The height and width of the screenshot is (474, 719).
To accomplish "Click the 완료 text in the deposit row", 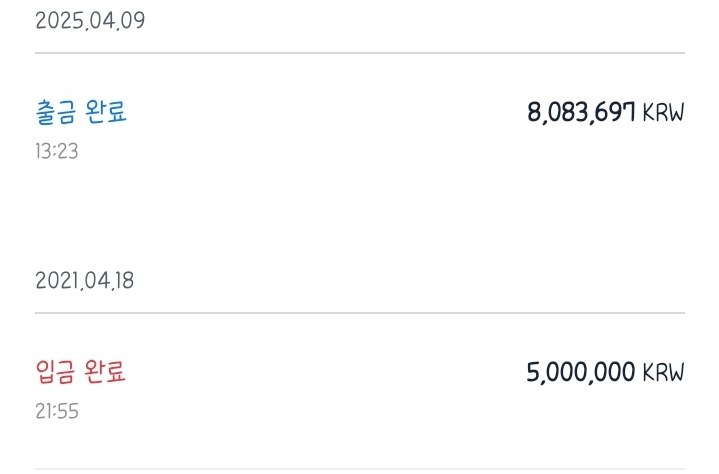I will click(x=105, y=373).
